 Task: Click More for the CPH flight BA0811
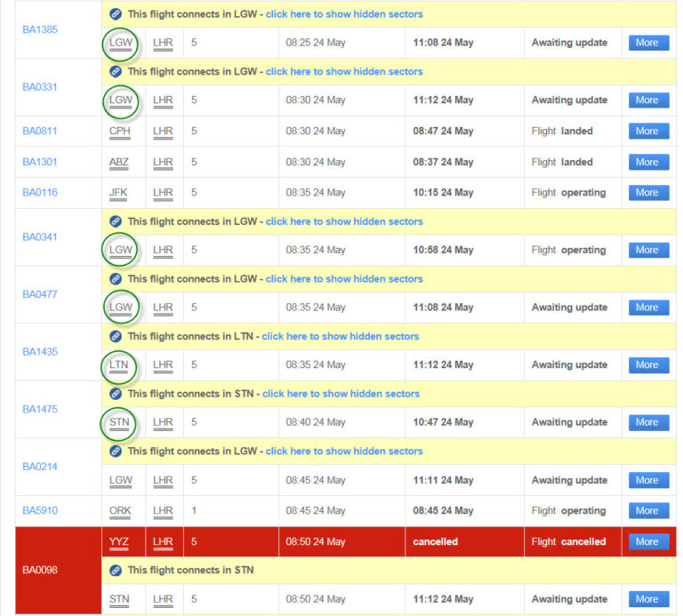(648, 131)
